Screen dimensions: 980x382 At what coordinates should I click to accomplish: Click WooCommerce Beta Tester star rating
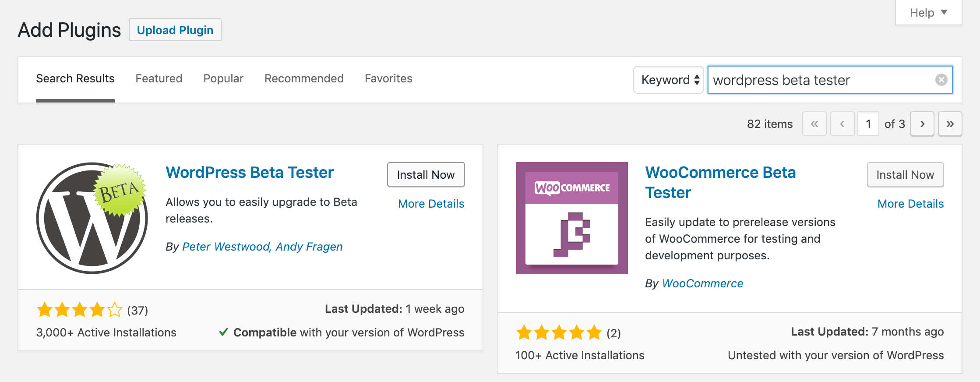tap(559, 332)
